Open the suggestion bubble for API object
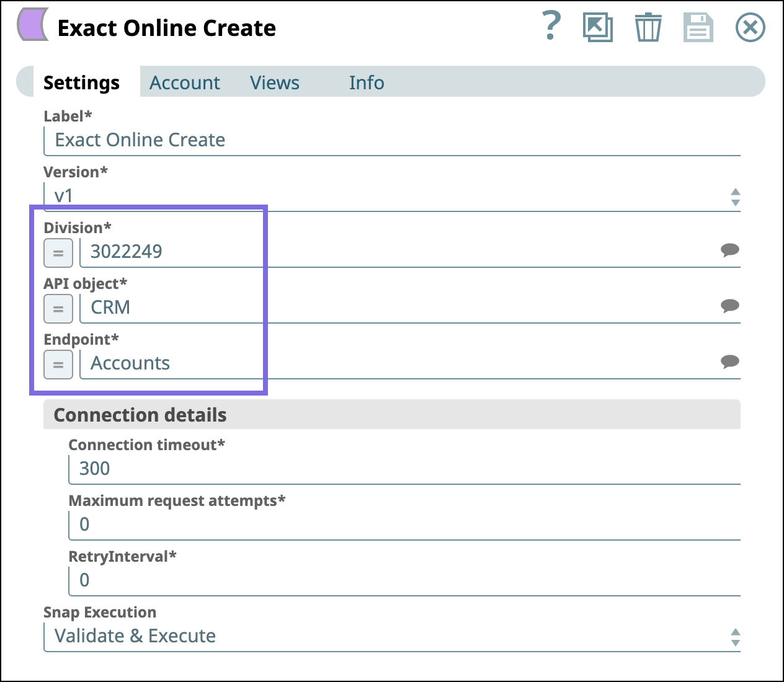This screenshot has width=784, height=682. (730, 306)
